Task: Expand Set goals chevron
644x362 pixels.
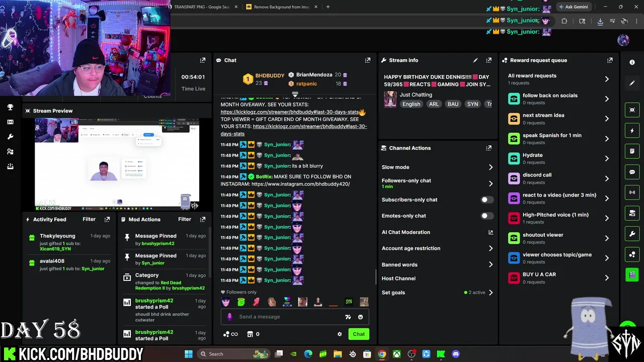Action: point(491,293)
